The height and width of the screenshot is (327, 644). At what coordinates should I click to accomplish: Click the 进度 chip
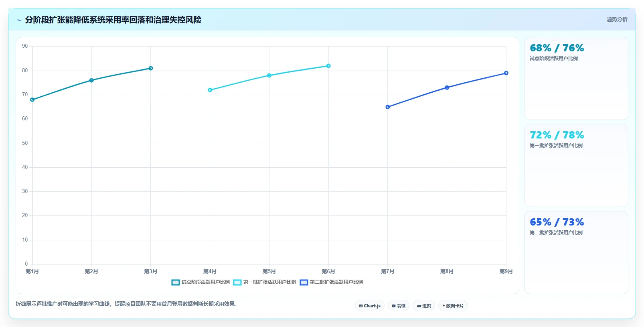[424, 306]
